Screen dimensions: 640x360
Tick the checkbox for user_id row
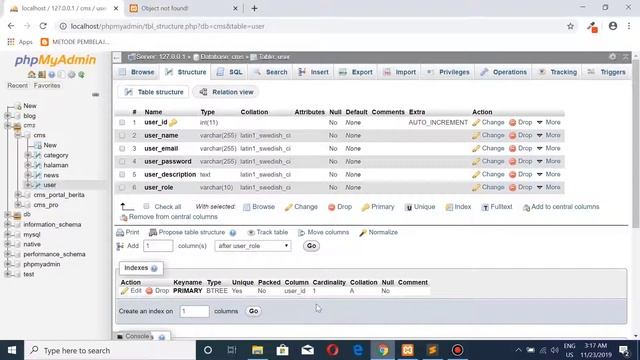click(122, 122)
